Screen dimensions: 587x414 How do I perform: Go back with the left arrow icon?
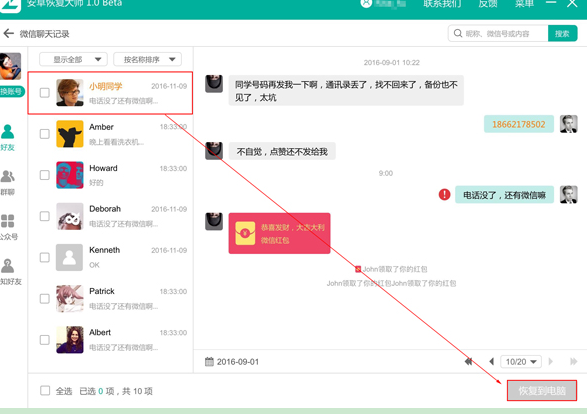point(9,34)
